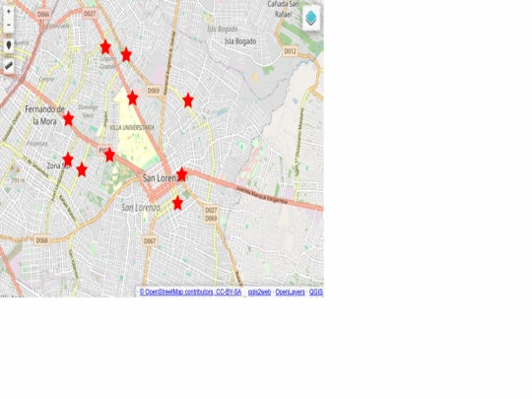Select the red star right of Laguna Grande
Viewport: 532px width, 399px height.
coord(126,54)
